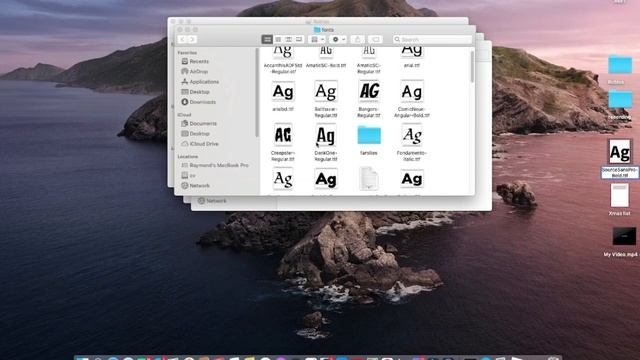Switch to icon view in Finder toolbar
The height and width of the screenshot is (360, 640).
267,39
